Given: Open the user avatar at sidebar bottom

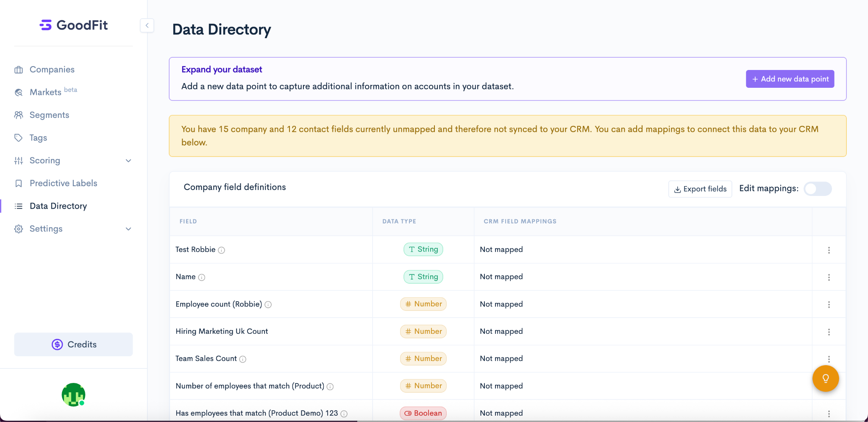Looking at the screenshot, I should pyautogui.click(x=73, y=394).
